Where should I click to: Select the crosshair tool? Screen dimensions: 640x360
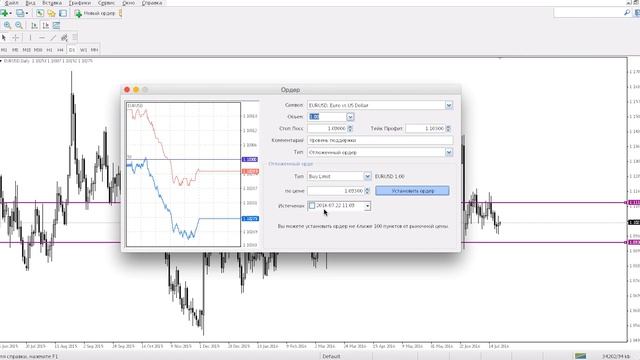[16, 38]
